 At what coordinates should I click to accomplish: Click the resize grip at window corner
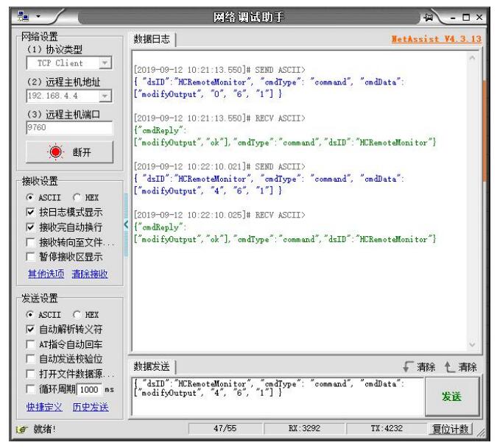(481, 433)
